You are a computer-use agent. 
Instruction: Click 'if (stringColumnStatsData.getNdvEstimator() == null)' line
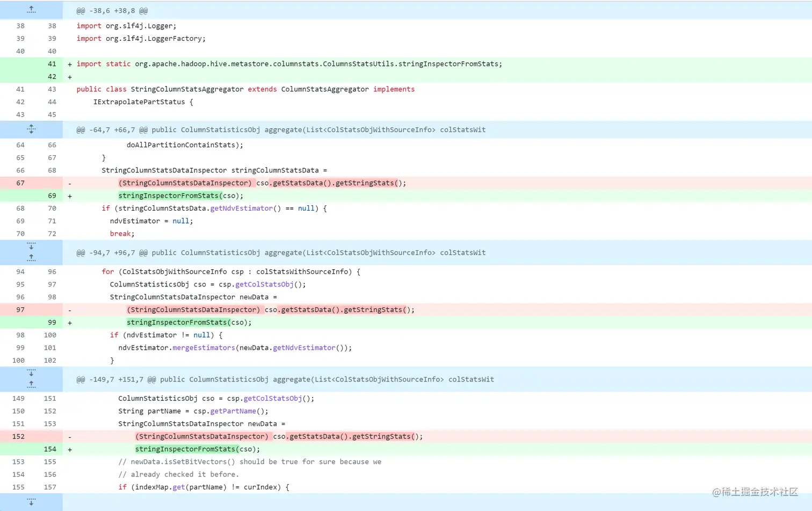214,208
